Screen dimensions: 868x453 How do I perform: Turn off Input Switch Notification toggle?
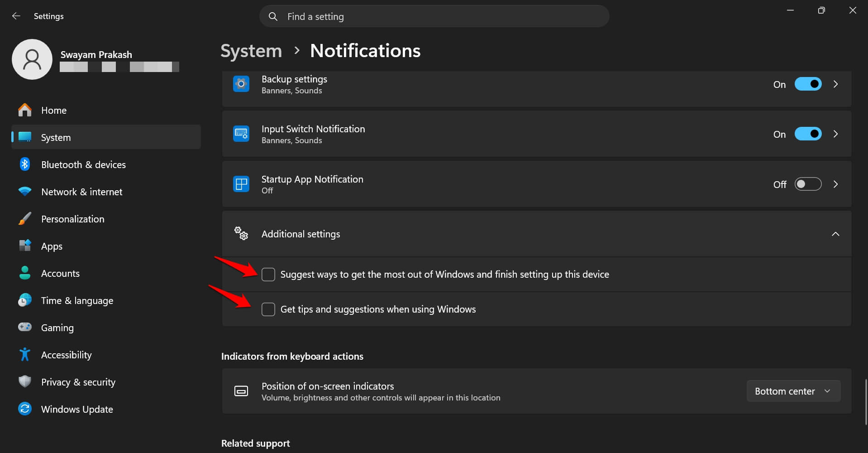(x=808, y=134)
